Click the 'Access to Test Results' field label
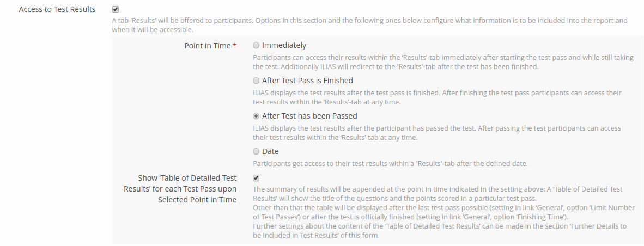 click(57, 9)
